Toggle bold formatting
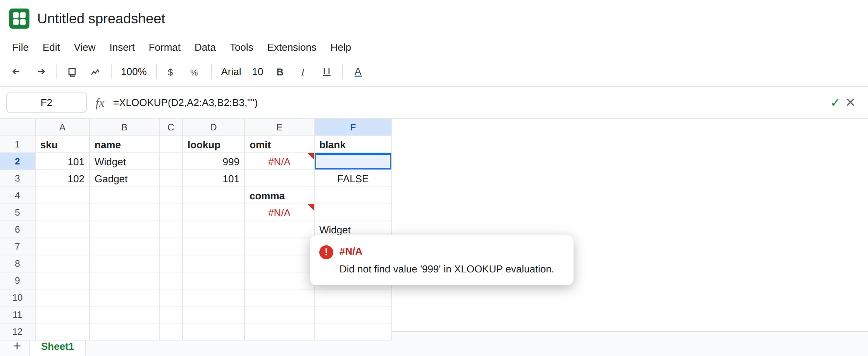Image resolution: width=868 pixels, height=356 pixels. coord(280,72)
